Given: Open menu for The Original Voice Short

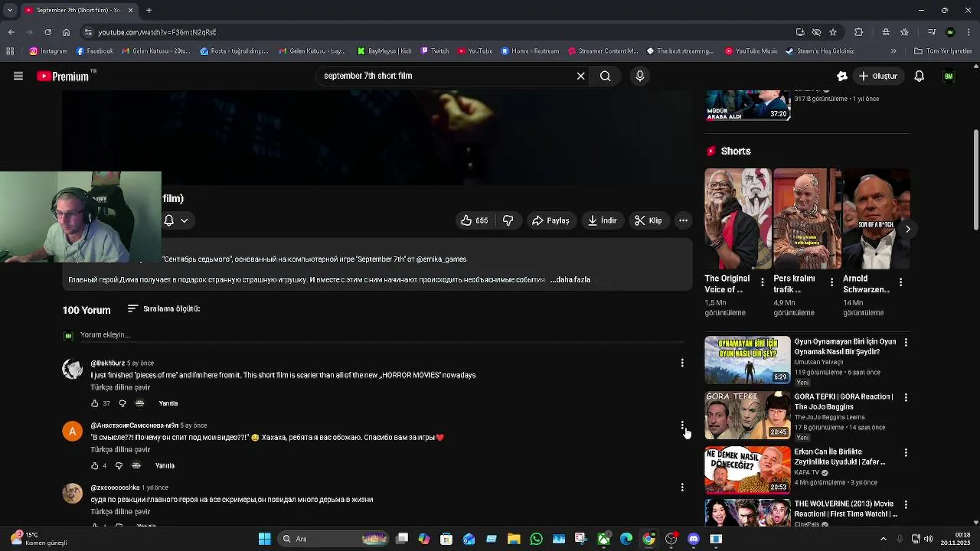Looking at the screenshot, I should click(x=762, y=282).
